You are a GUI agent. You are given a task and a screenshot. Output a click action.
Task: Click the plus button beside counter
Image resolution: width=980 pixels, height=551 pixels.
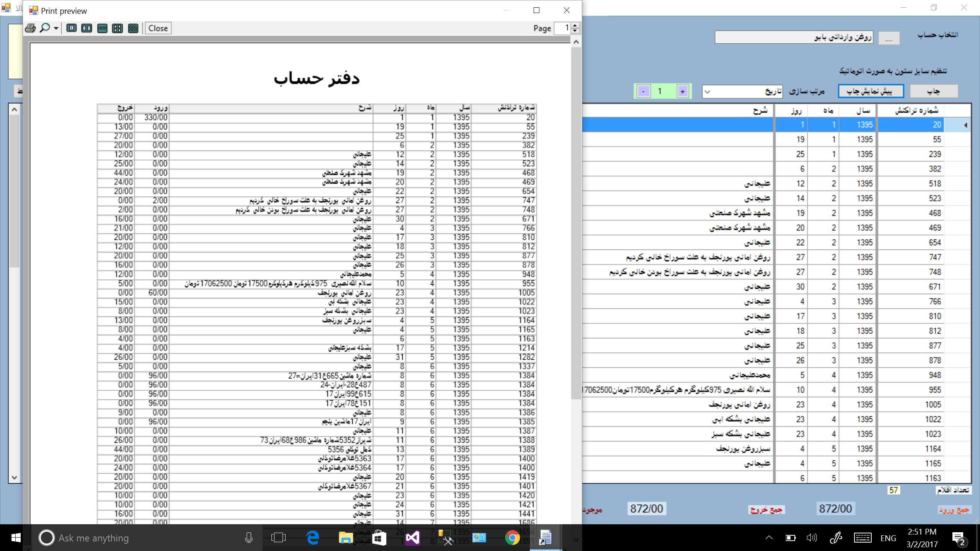point(683,91)
